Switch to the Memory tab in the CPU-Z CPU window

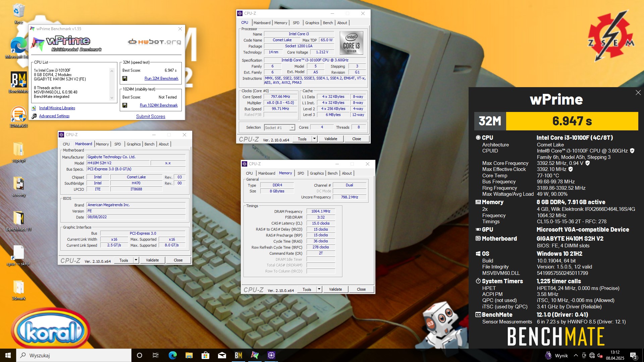click(x=281, y=23)
